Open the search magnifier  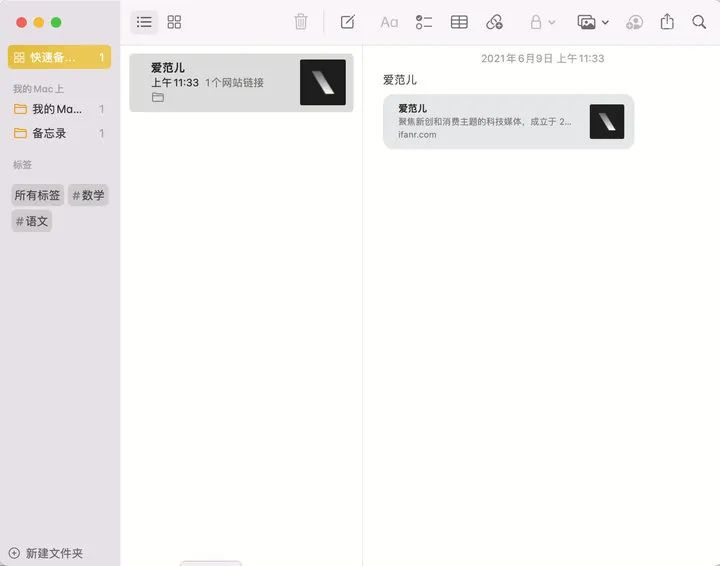tap(699, 22)
